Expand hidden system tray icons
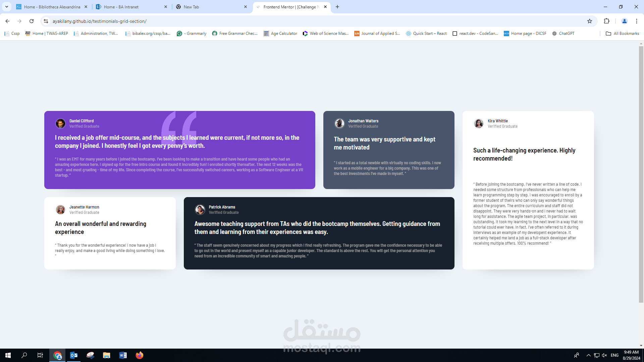The width and height of the screenshot is (644, 362). 588,355
